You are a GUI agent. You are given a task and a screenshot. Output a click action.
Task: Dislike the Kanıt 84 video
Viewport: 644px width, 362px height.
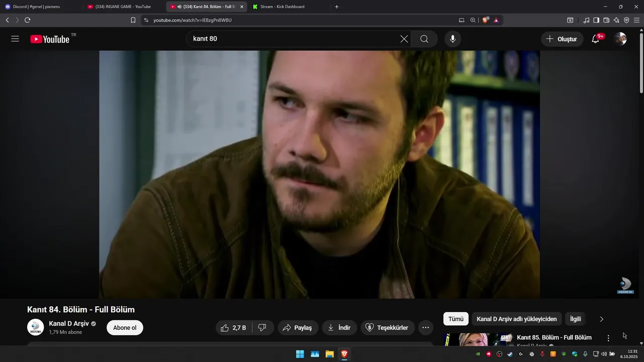click(x=262, y=328)
